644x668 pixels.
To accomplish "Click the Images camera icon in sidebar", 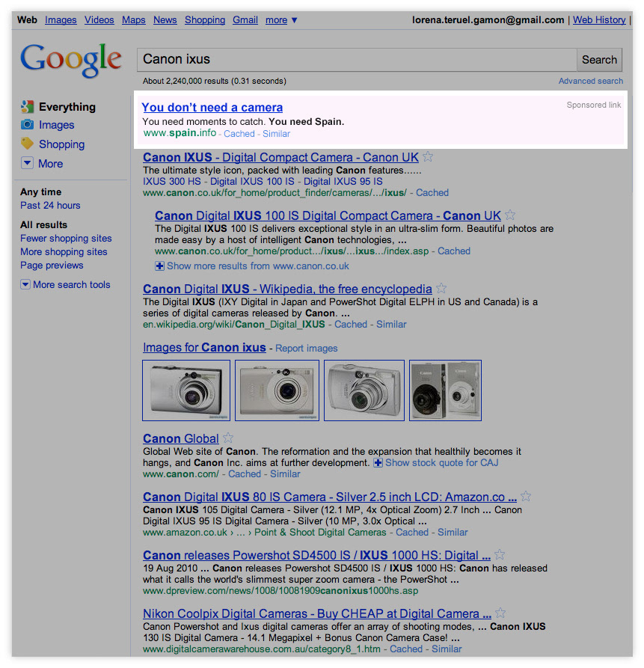I will coord(27,124).
